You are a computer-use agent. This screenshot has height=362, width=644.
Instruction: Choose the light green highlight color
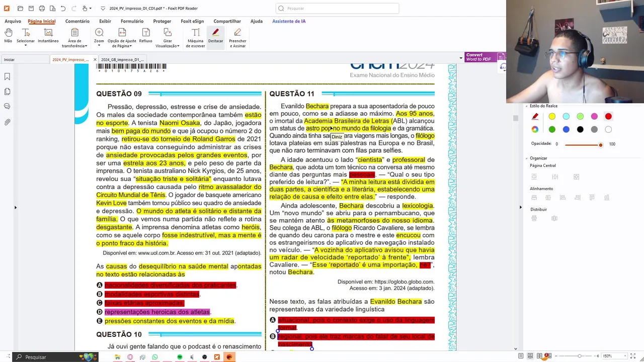pos(580,117)
